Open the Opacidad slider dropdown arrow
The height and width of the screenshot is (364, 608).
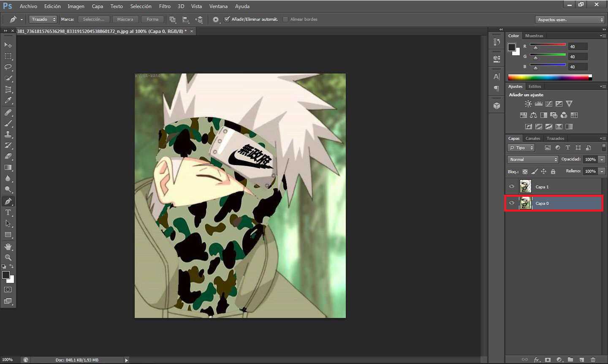602,160
